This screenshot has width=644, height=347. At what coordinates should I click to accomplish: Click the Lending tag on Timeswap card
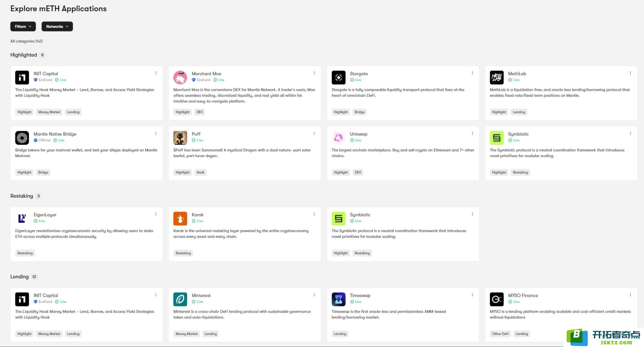(x=340, y=334)
